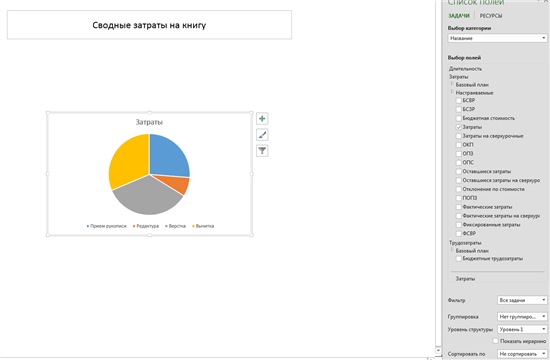Check Оставшиеся затраты field

click(x=458, y=172)
